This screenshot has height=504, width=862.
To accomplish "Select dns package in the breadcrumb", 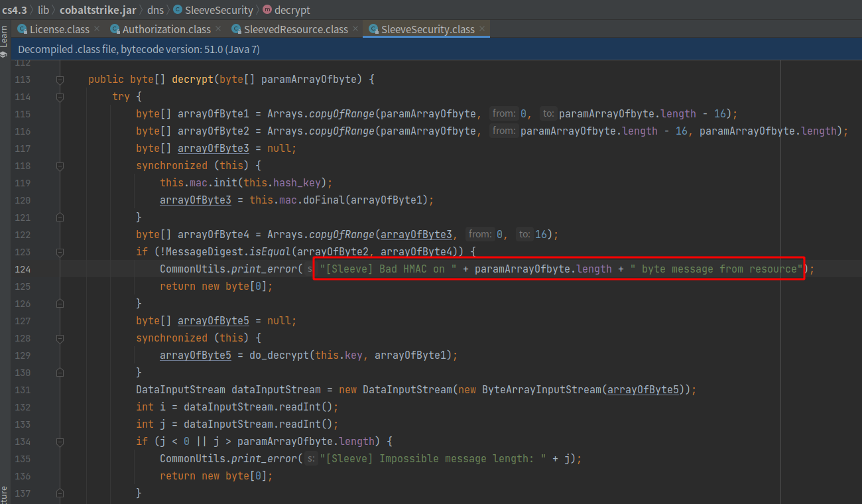I will coord(155,10).
